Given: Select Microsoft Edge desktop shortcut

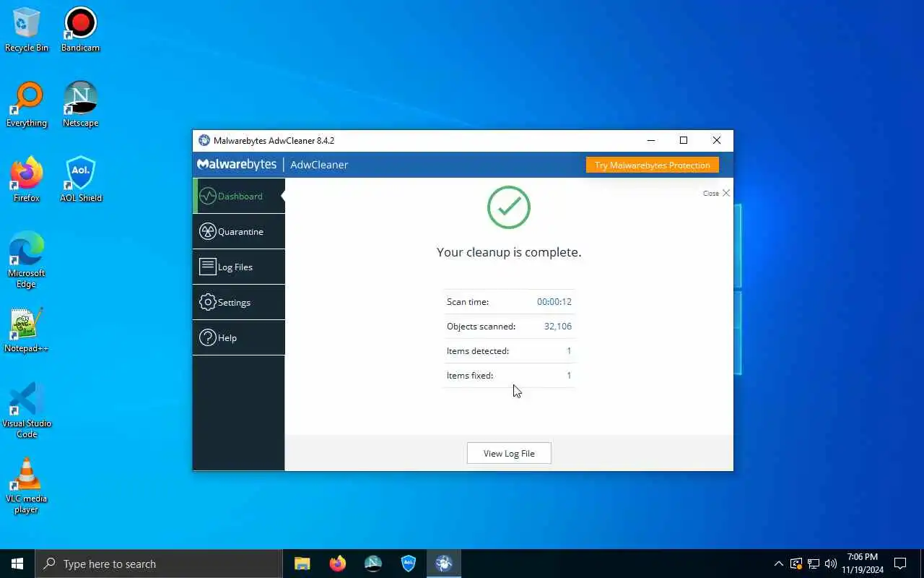Looking at the screenshot, I should pos(27,261).
